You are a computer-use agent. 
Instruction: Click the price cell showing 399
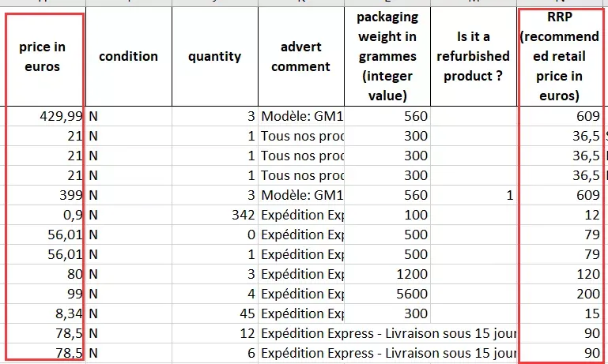pos(43,195)
